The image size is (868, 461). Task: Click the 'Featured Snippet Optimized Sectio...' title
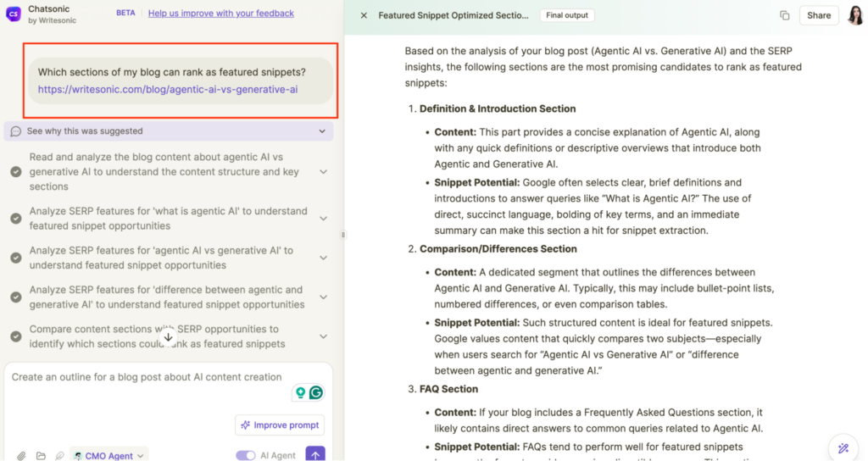[x=453, y=15]
